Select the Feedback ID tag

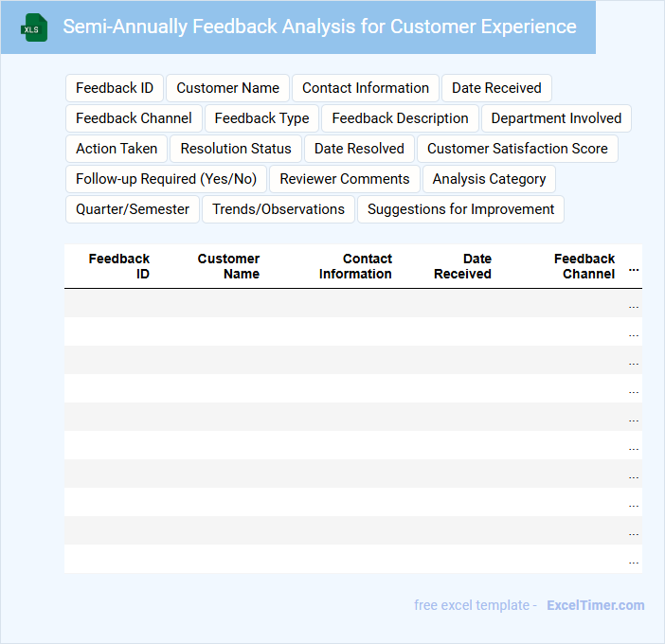pyautogui.click(x=115, y=88)
